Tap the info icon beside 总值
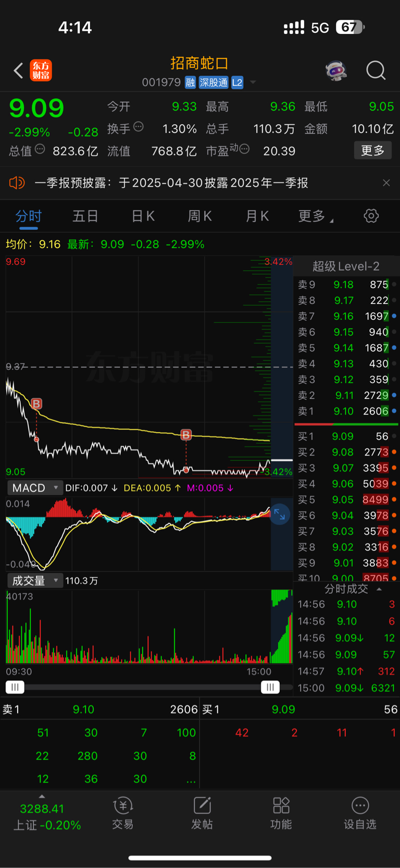This screenshot has width=400, height=868. (40, 150)
